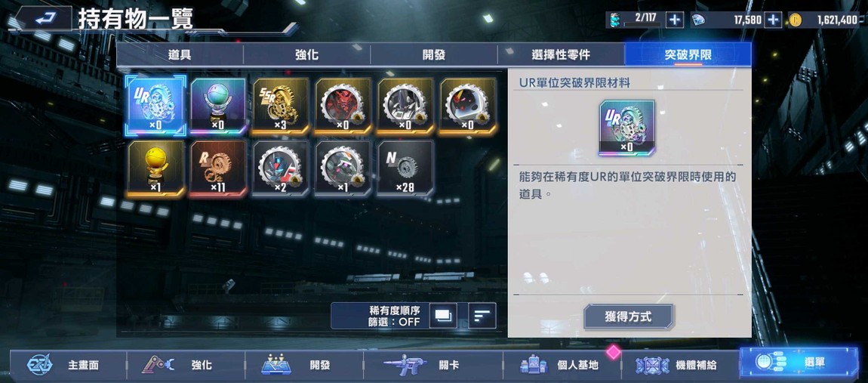Open the 選單 menu button
Image resolution: width=868 pixels, height=383 pixels.
coord(799,363)
